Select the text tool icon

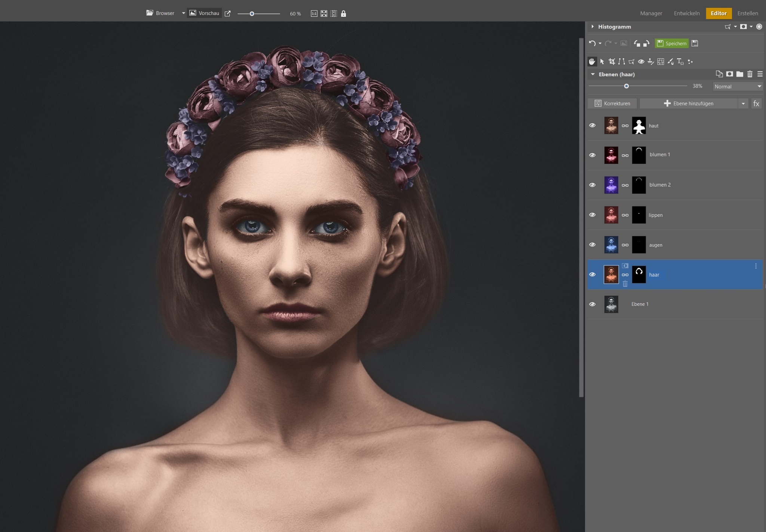pyautogui.click(x=680, y=62)
